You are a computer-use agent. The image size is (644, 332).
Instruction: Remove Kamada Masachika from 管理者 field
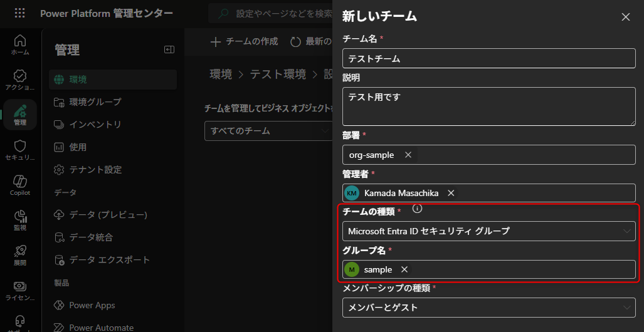(451, 193)
